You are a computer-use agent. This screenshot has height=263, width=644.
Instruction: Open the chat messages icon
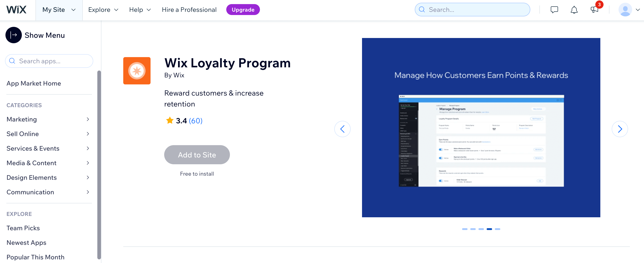(x=554, y=10)
